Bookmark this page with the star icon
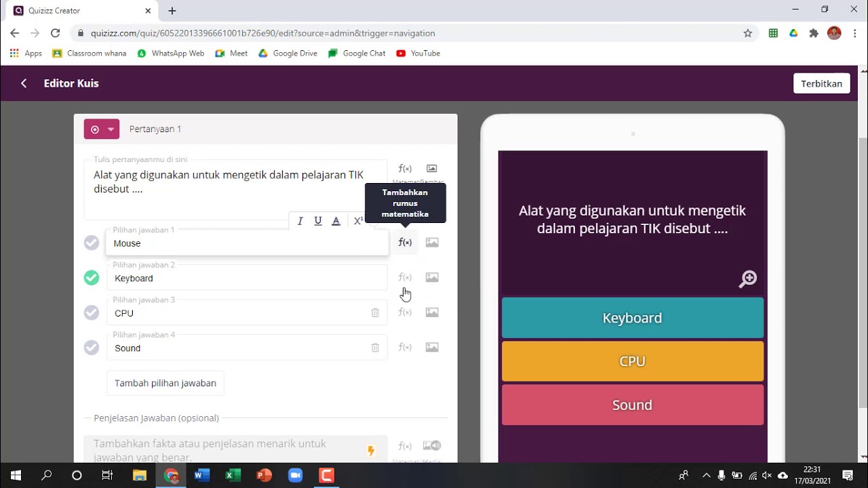This screenshot has height=488, width=868. tap(748, 33)
